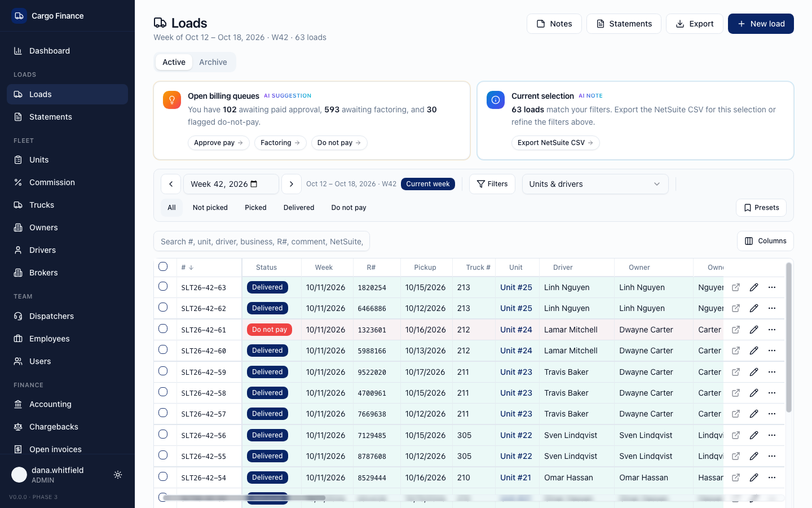
Task: Go to previous week with left chevron
Action: [171, 184]
